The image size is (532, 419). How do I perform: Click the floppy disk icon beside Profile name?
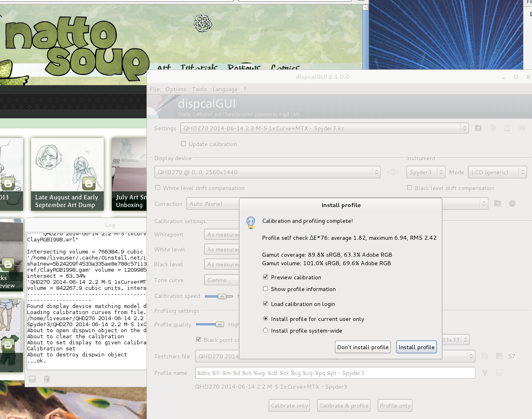499,373
